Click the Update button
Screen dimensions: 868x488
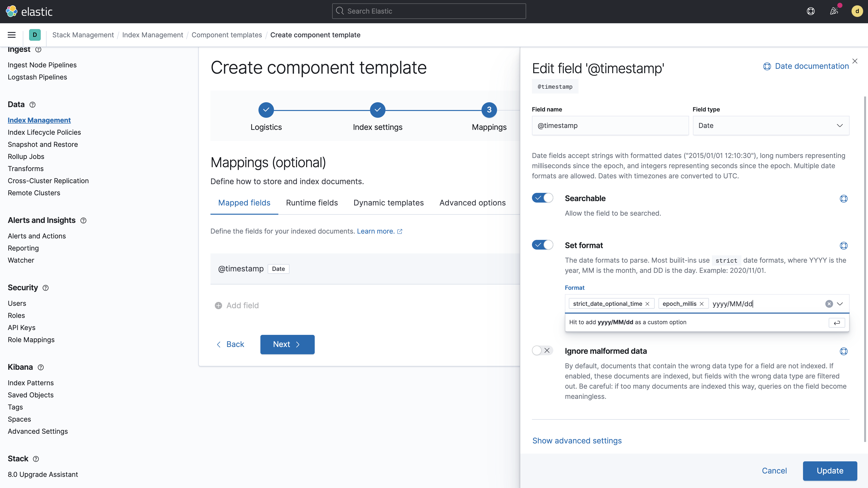click(x=830, y=471)
